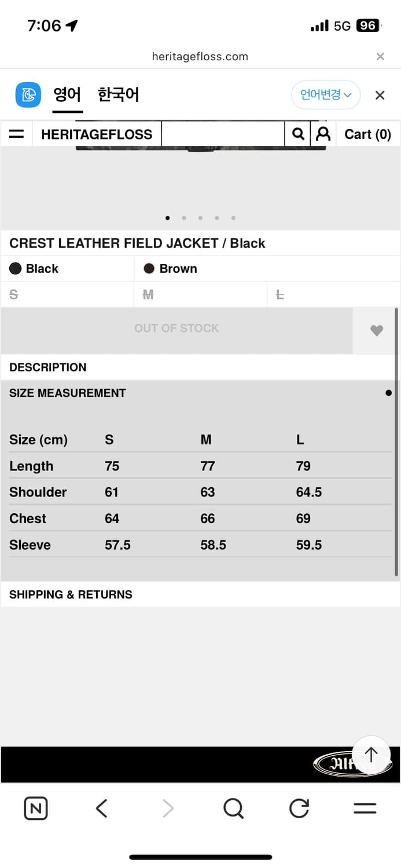Collapse the SIZE MEASUREMENT section
This screenshot has height=868, width=401.
click(68, 393)
